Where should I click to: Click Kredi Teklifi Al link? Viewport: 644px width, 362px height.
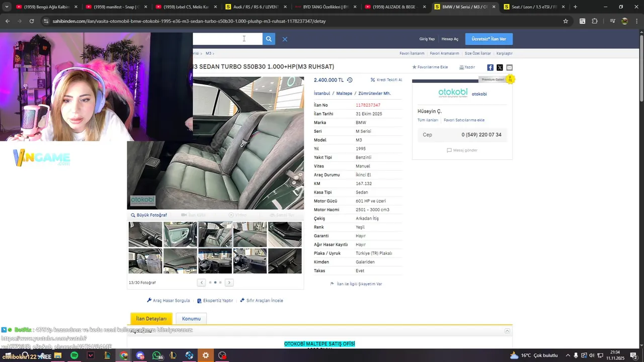(x=386, y=80)
